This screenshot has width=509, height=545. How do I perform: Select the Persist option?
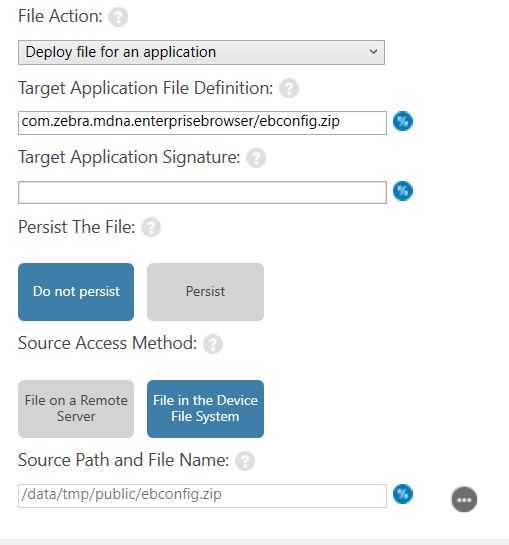[x=205, y=292]
